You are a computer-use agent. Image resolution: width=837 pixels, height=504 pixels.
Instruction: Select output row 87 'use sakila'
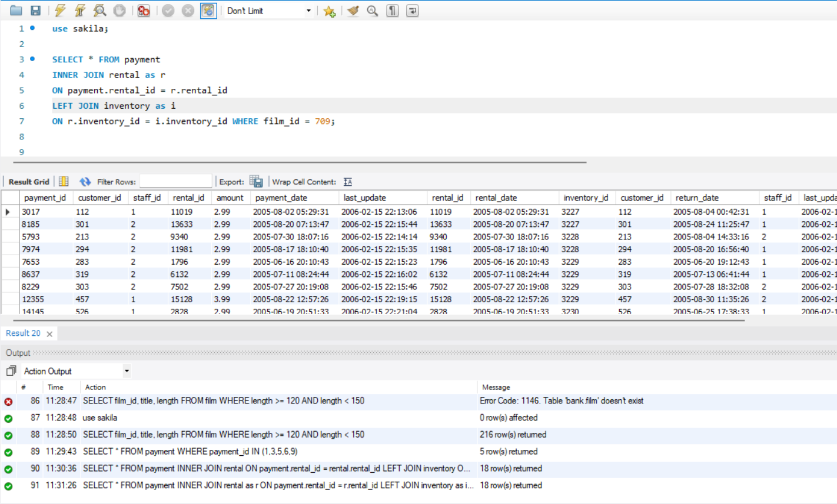pos(99,418)
